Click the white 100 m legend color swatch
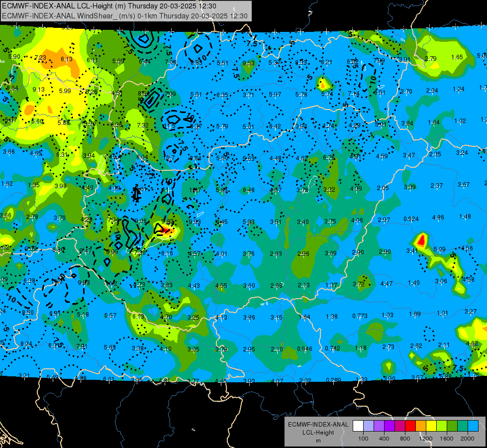487x448 pixels. 358,426
